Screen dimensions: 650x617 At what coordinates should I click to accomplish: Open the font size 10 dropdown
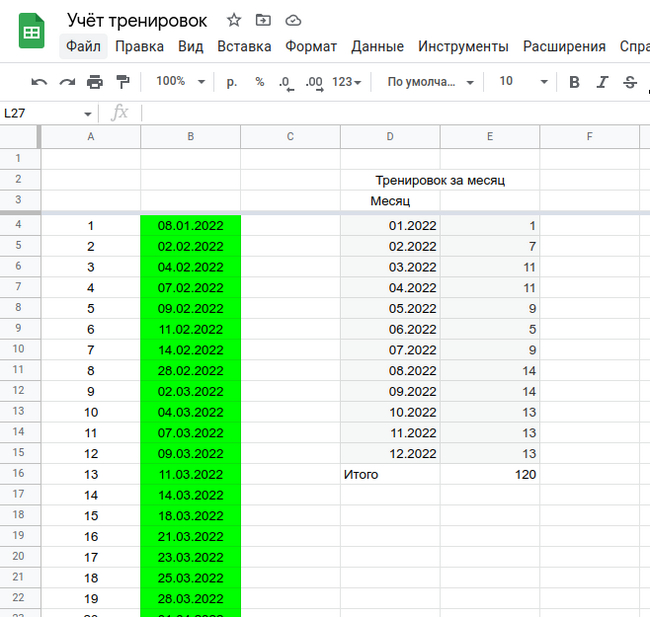523,82
